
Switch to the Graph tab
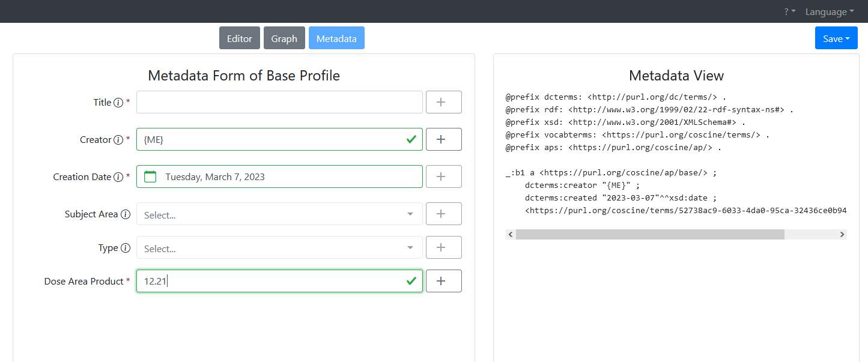click(284, 38)
